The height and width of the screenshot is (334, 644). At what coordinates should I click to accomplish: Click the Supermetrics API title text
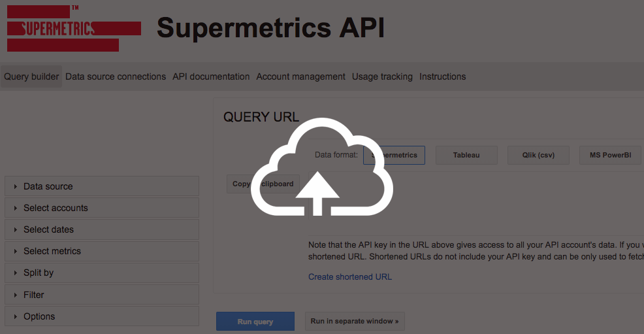[270, 28]
